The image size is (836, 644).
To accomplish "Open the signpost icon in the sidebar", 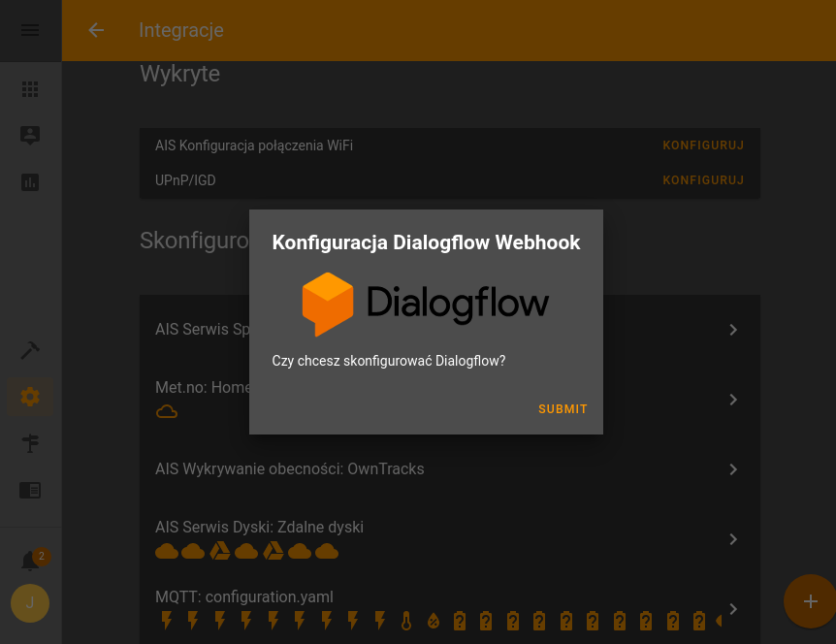I will pos(30,443).
